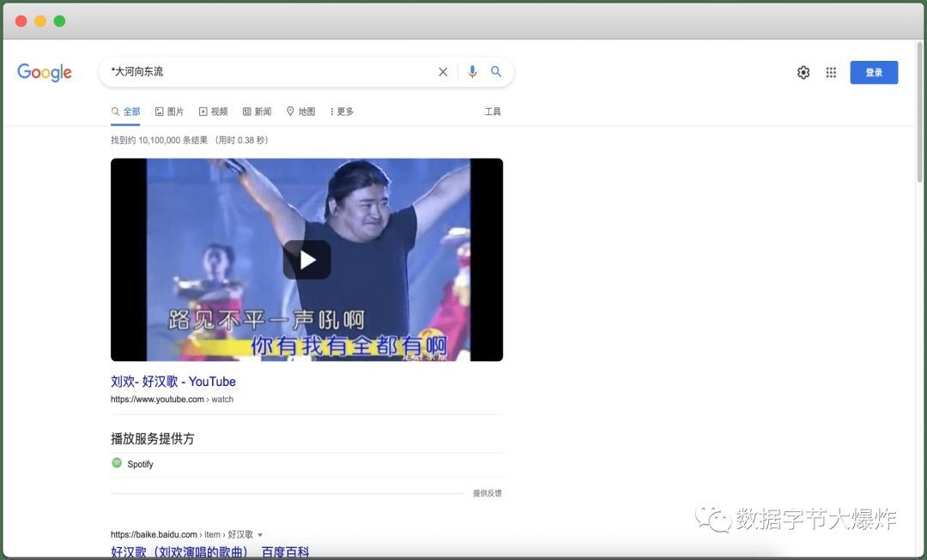Viewport: 927px width, 560px height.
Task: Click the result count text 10,100,000
Action: (x=159, y=141)
